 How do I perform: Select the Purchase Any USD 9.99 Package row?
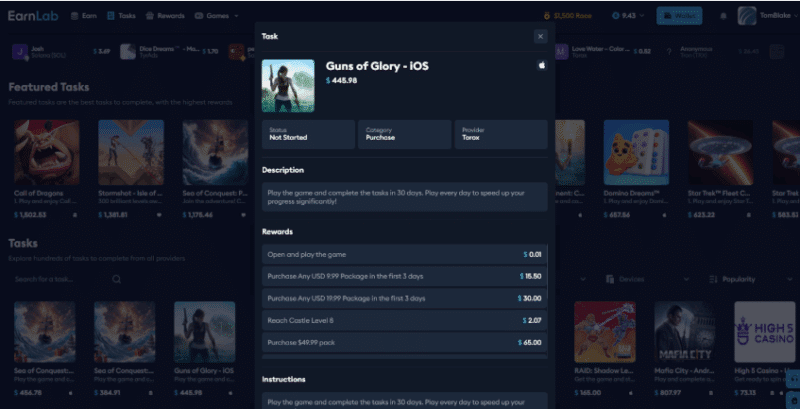[x=405, y=276]
